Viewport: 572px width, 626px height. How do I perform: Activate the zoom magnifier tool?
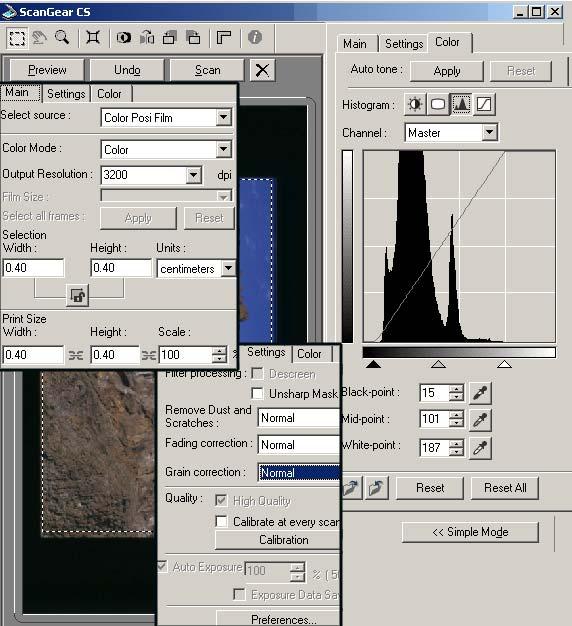coord(62,38)
